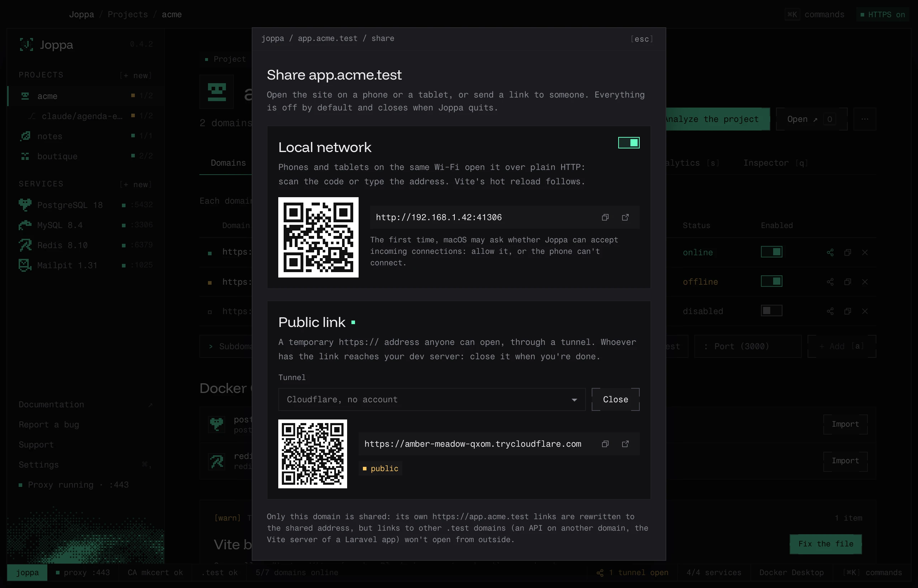This screenshot has height=588, width=918.
Task: Open Settings in the sidebar
Action: click(x=86, y=465)
